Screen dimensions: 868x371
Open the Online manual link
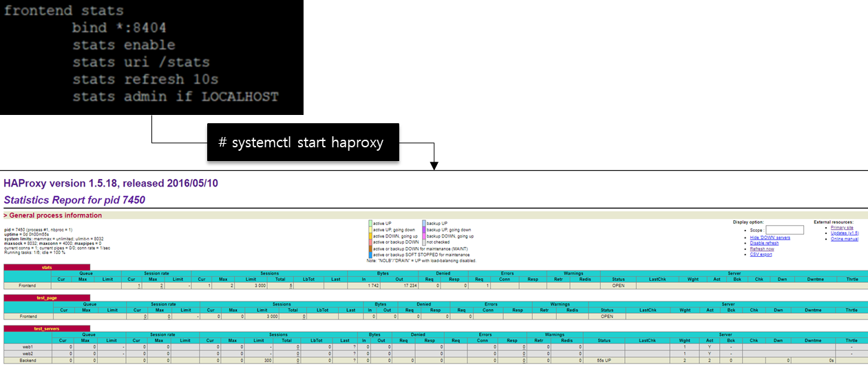(845, 238)
